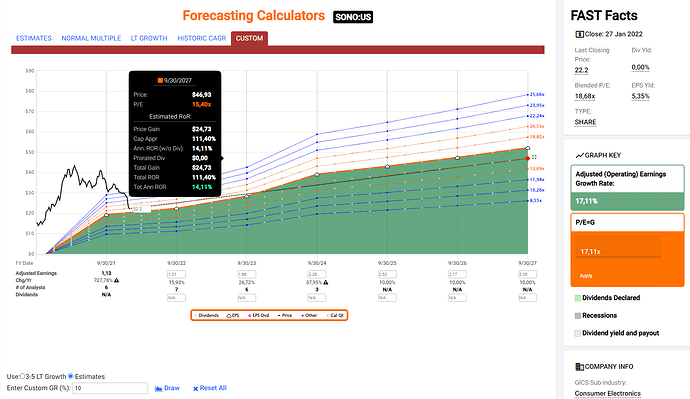
Task: Click earnings growth rate 17,11% value
Action: (587, 201)
